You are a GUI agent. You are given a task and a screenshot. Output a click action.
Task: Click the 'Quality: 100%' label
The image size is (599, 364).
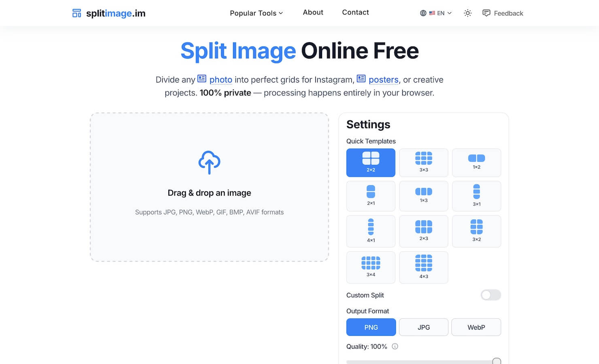click(x=367, y=347)
